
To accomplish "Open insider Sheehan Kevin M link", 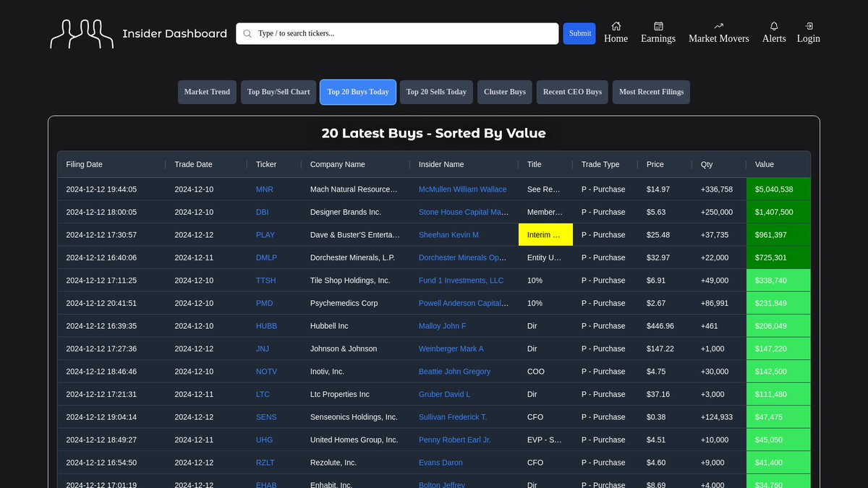I will tap(448, 235).
